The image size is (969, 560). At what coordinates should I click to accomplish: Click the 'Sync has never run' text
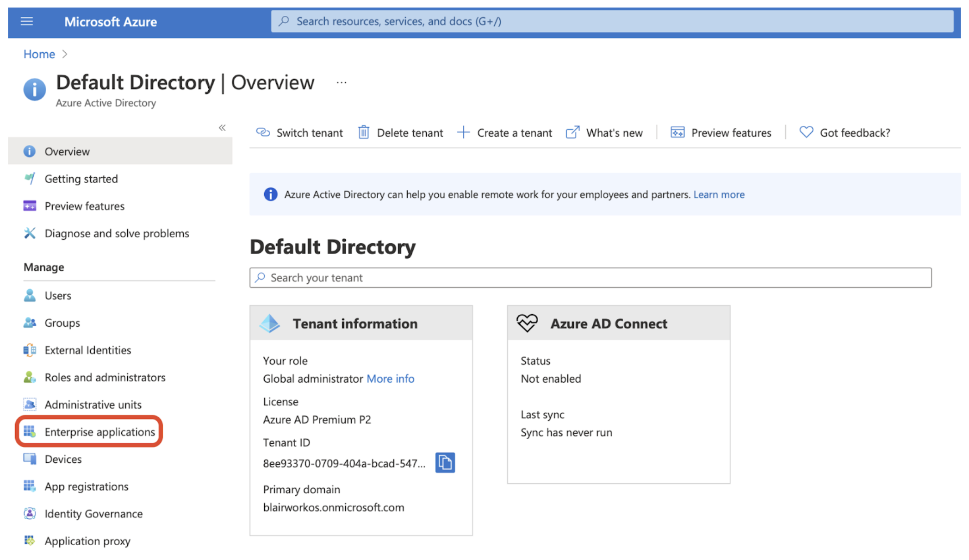pyautogui.click(x=566, y=432)
